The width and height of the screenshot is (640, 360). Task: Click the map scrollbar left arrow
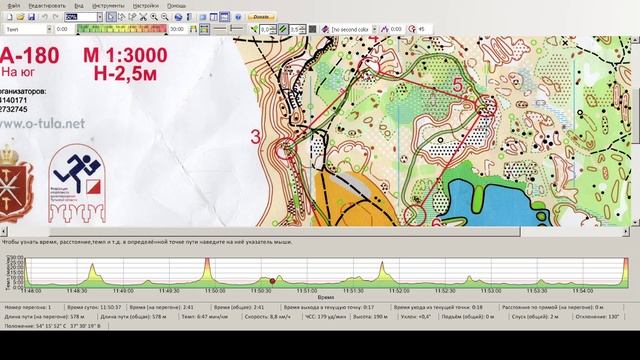point(4,231)
